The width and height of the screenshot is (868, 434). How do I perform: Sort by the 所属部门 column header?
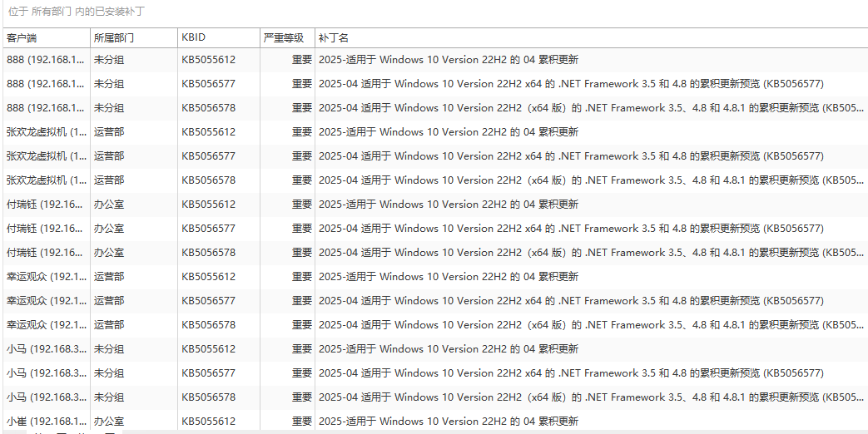click(x=134, y=38)
